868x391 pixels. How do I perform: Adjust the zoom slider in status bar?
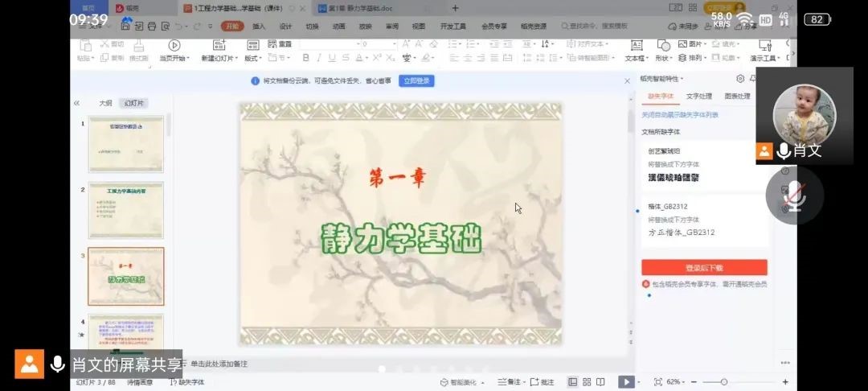coord(723,381)
